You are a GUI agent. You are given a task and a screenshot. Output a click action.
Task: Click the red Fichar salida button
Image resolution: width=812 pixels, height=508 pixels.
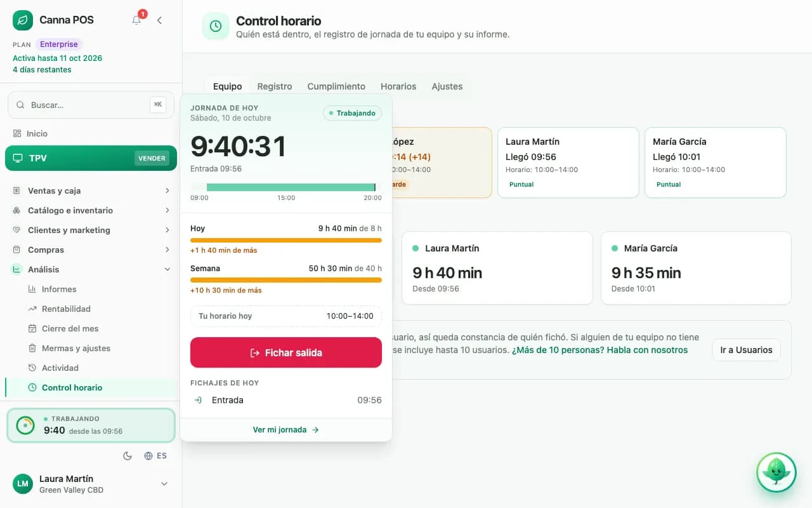pos(286,352)
